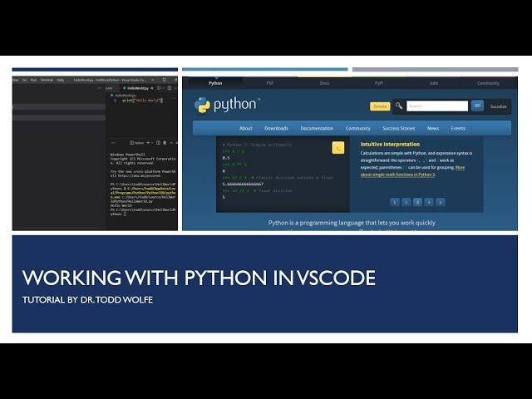532x399 pixels.
Task: Show slide 5 of the code carousel
Action: click(441, 202)
